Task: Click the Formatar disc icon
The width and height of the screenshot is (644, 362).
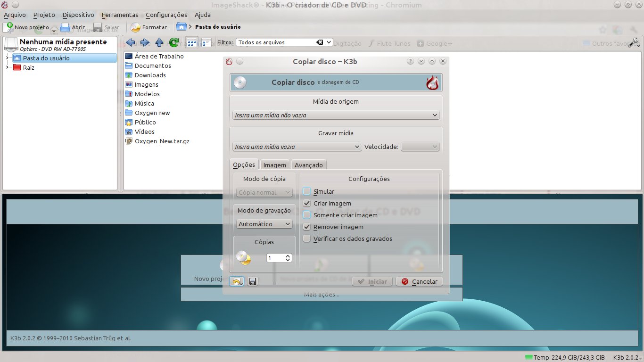Action: pos(136,27)
